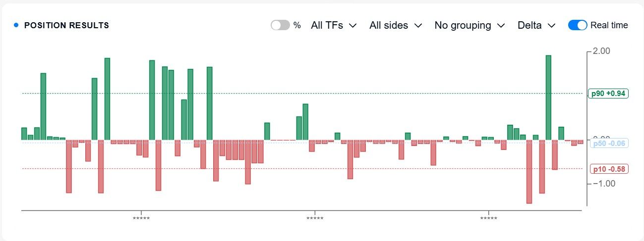Open the No grouping dropdown

click(469, 25)
